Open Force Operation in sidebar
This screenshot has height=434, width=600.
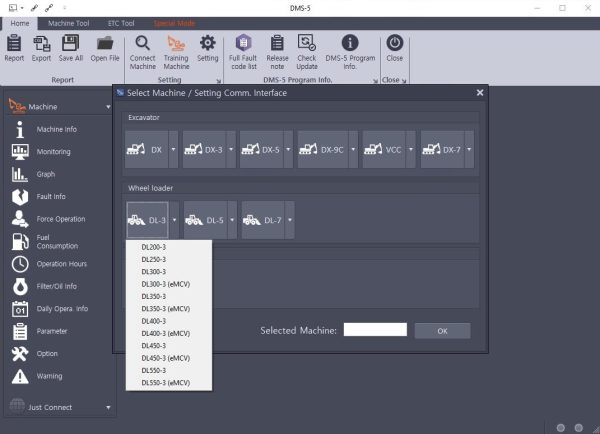pos(60,219)
